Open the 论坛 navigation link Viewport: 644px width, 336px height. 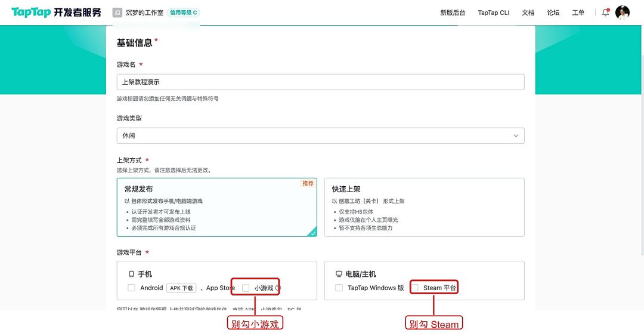[x=553, y=13]
